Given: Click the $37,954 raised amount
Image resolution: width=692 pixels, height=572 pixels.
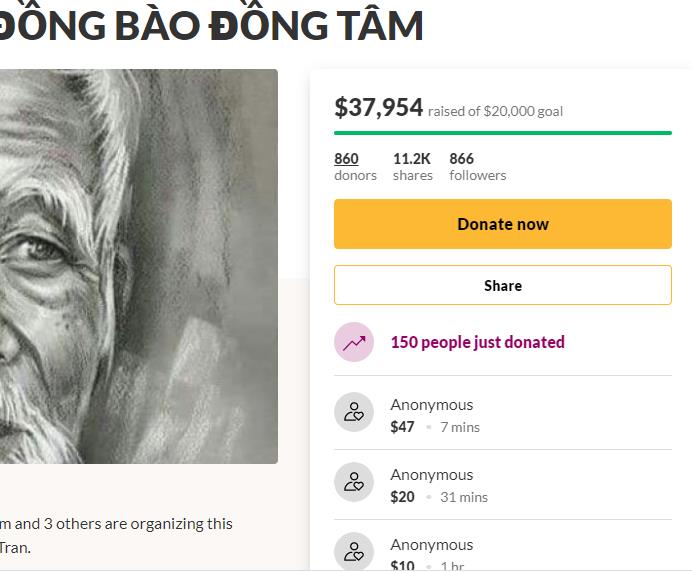Looking at the screenshot, I should (x=379, y=108).
